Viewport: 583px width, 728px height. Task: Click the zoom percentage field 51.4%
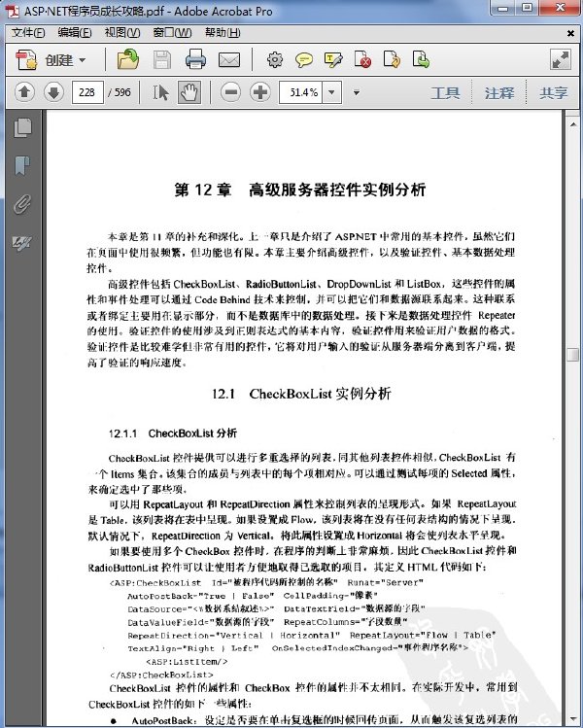tap(301, 92)
